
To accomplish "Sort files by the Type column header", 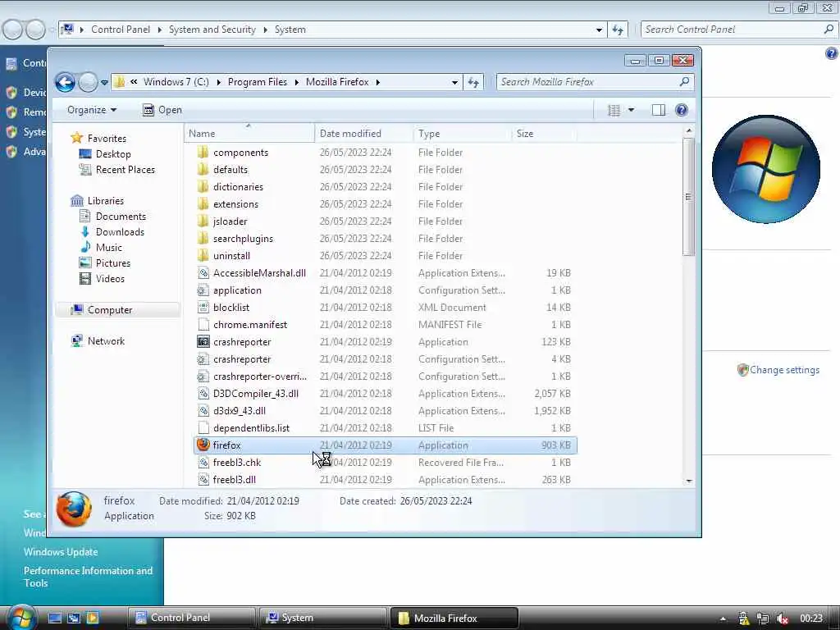I will coord(463,134).
